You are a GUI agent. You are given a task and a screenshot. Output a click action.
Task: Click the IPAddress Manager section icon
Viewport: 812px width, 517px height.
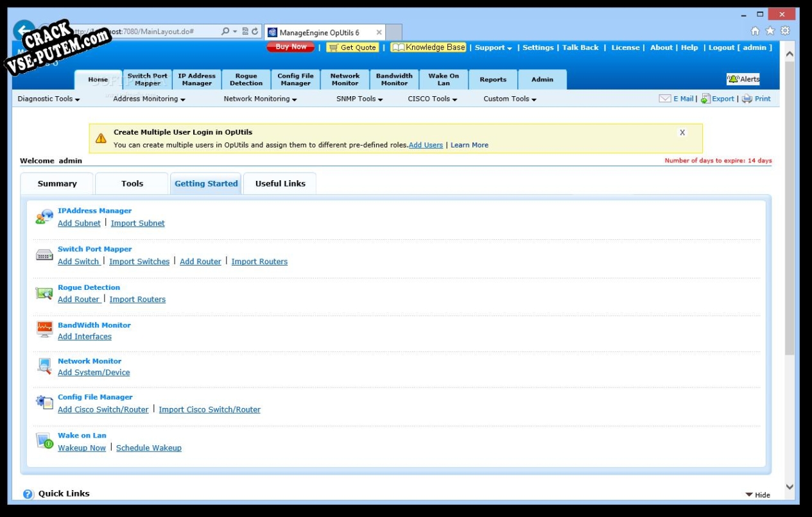point(44,217)
